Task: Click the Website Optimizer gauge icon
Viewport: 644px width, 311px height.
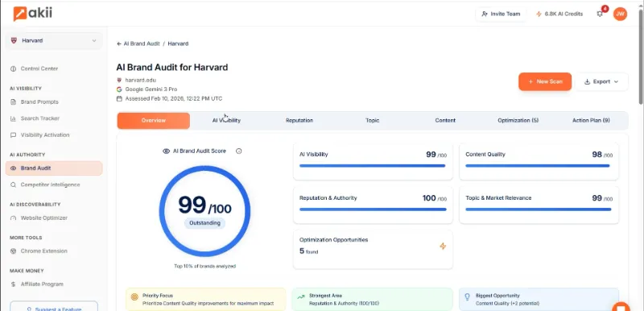Action: [13, 218]
